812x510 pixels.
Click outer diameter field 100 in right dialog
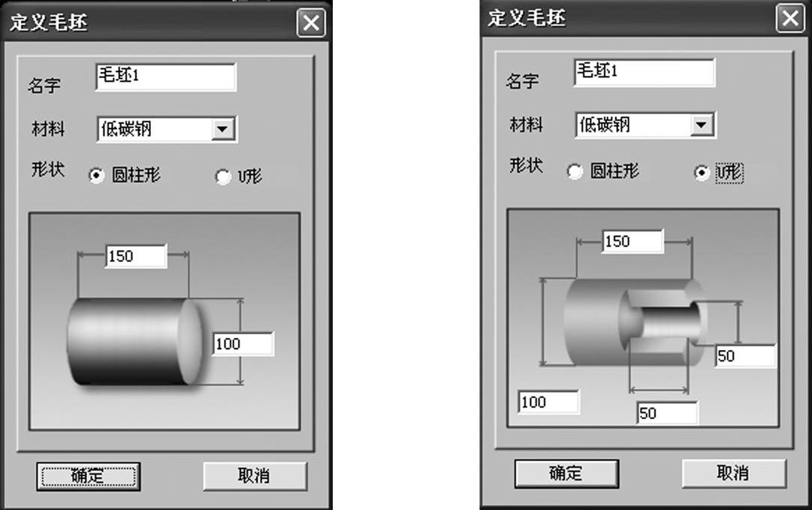(x=548, y=403)
